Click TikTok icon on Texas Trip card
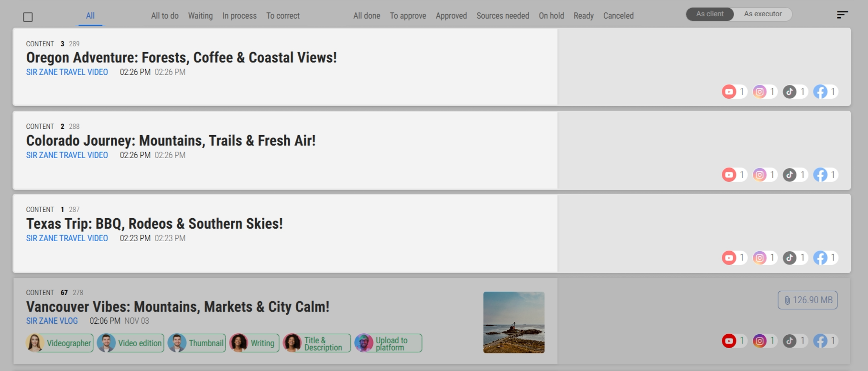 click(x=790, y=258)
